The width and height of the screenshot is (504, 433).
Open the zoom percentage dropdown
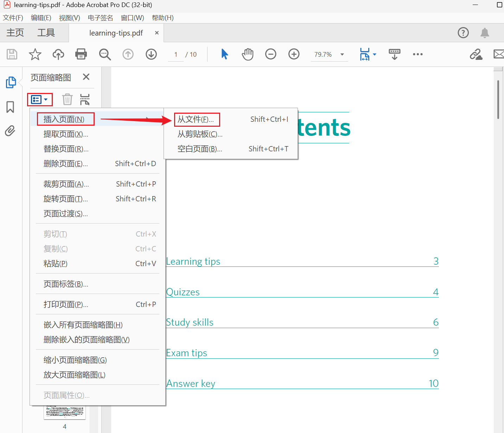tap(342, 54)
